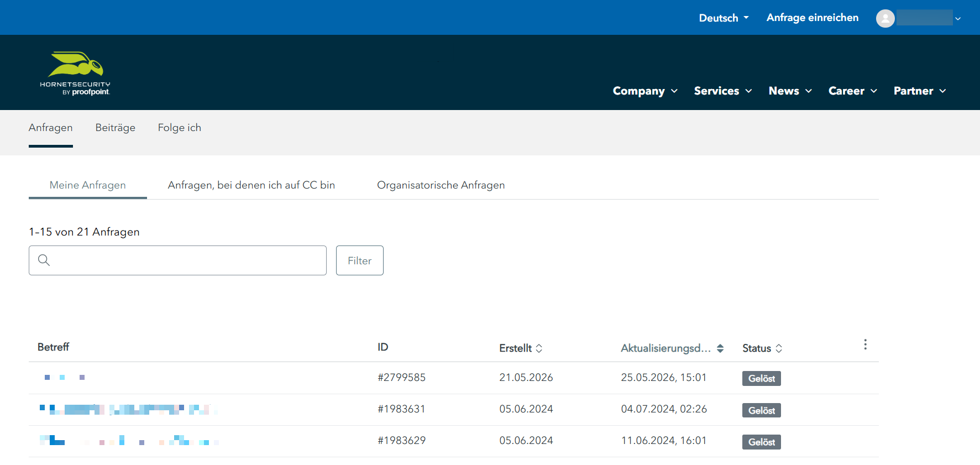Image resolution: width=980 pixels, height=465 pixels.
Task: Open the News dropdown menu
Action: [790, 91]
